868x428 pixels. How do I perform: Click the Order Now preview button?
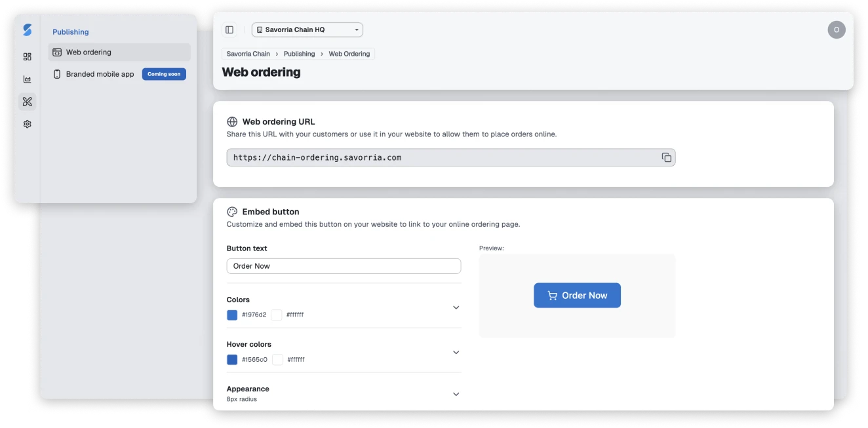click(x=577, y=295)
